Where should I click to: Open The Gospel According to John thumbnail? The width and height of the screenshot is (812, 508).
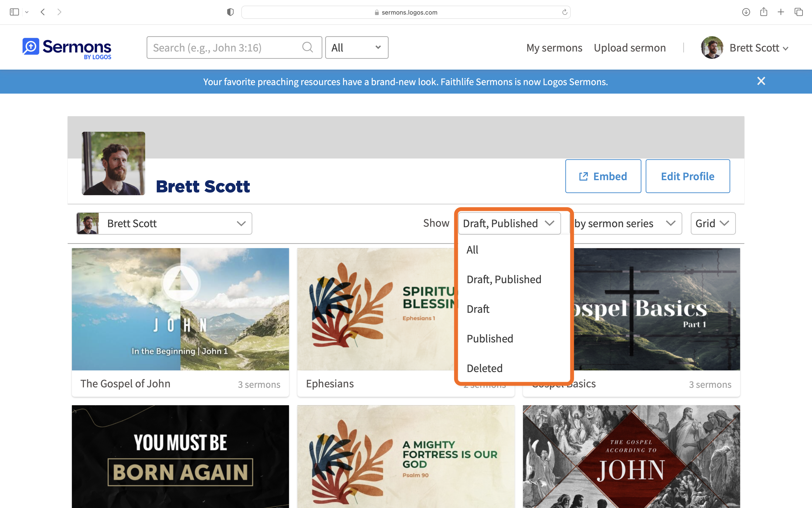631,456
